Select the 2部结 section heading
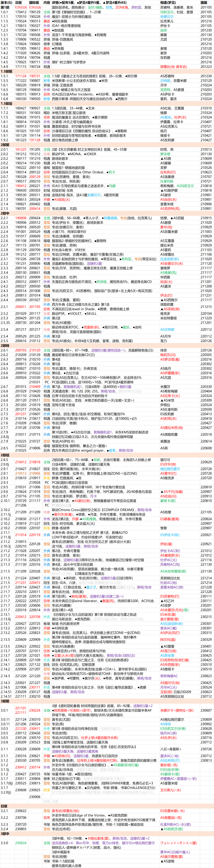This screenshot has width=214, height=868. (5, 455)
